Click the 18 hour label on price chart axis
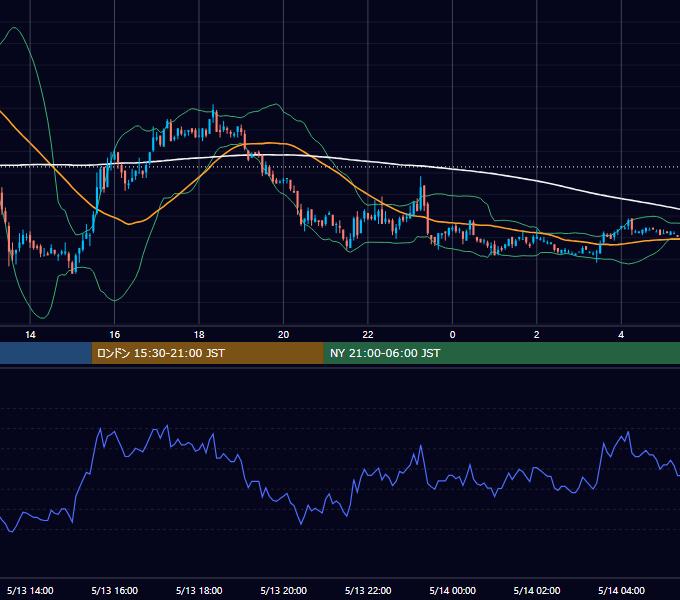This screenshot has width=680, height=600. tap(199, 335)
